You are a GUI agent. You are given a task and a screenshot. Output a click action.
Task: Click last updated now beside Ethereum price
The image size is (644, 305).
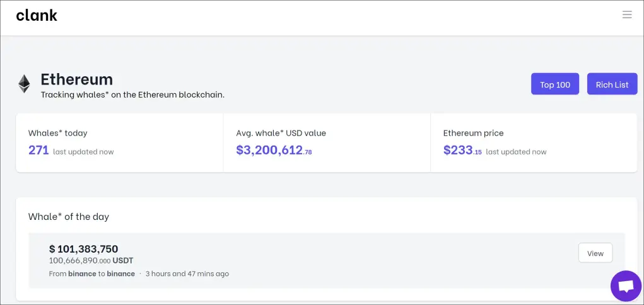516,152
